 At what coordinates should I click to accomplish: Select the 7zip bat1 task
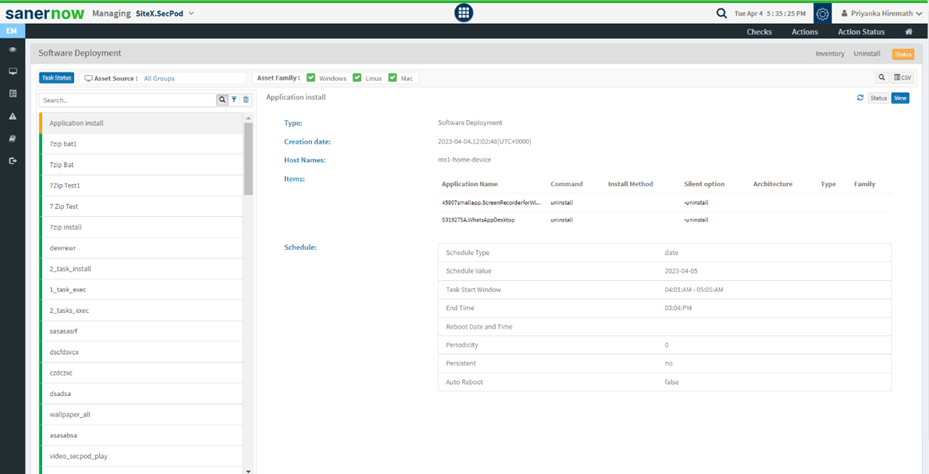pyautogui.click(x=142, y=144)
